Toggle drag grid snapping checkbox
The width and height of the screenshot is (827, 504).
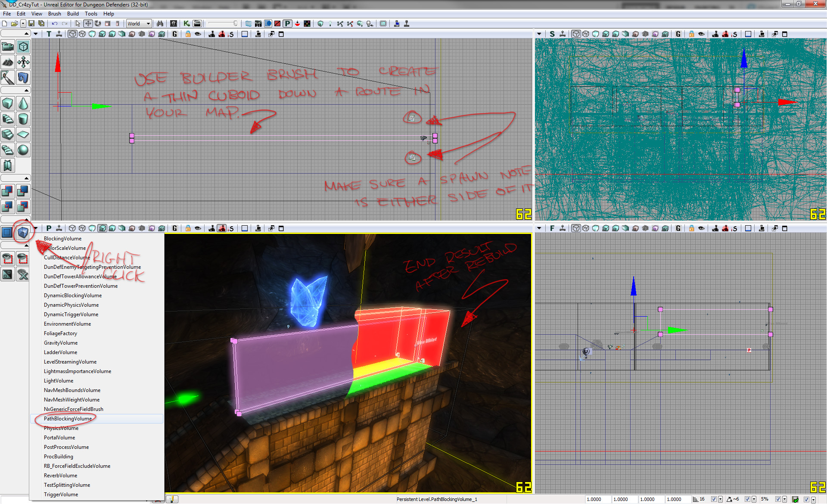point(714,499)
